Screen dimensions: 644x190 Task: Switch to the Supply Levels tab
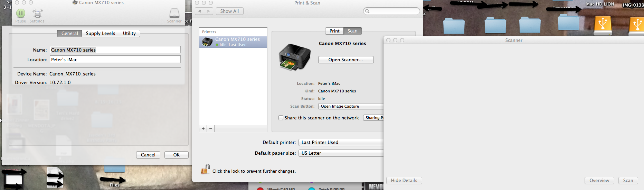click(101, 33)
